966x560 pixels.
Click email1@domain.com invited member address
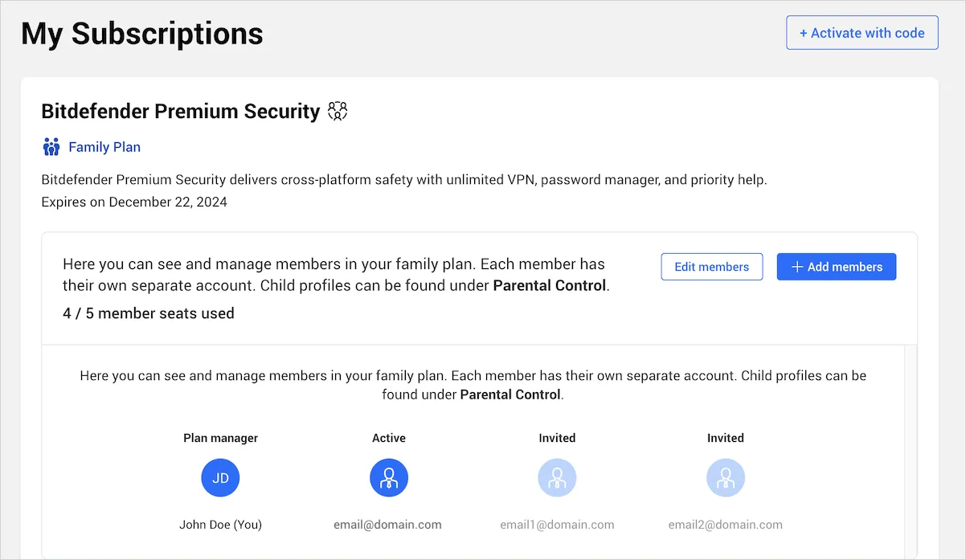tap(557, 524)
